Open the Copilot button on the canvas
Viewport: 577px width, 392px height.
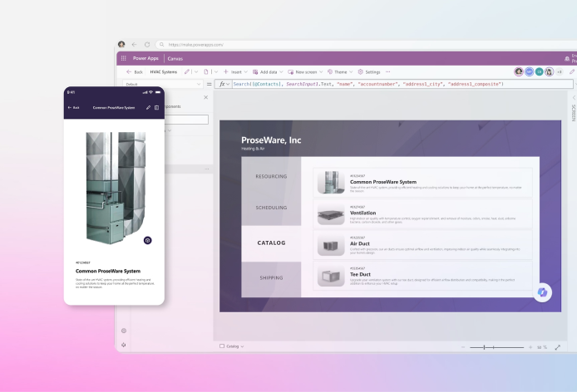pos(542,292)
